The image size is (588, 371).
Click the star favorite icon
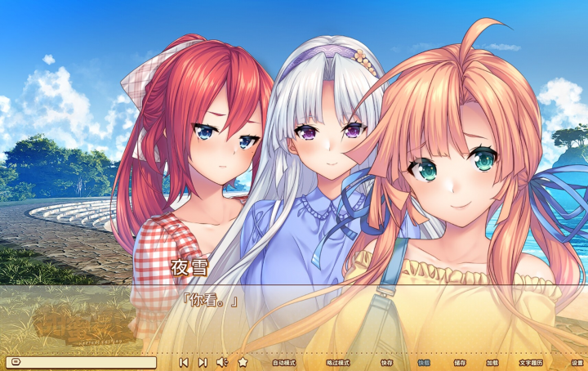click(x=243, y=362)
